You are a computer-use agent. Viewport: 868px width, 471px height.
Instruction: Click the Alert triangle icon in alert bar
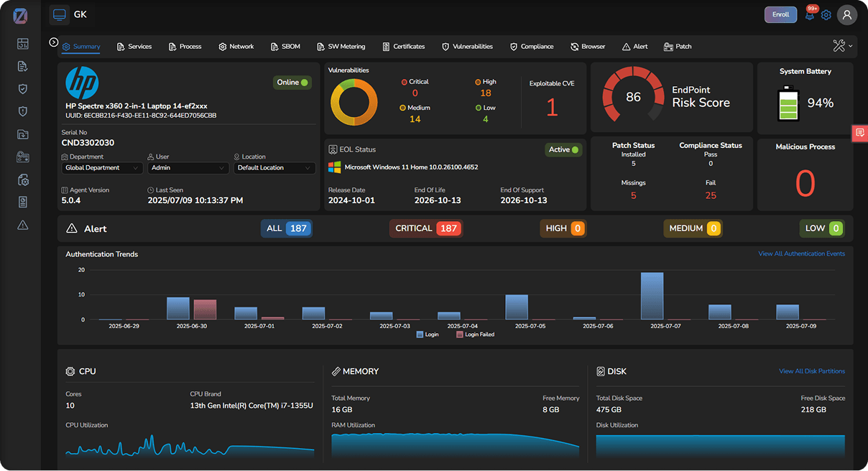[72, 228]
